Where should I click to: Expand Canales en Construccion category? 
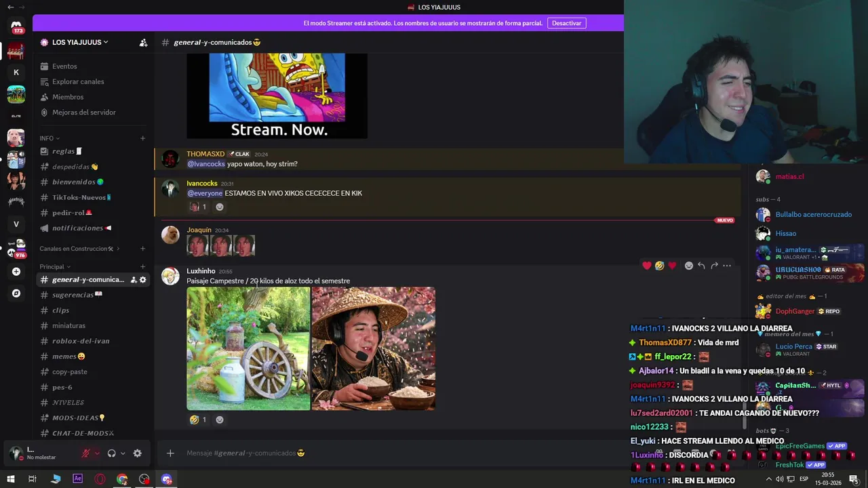tap(79, 249)
